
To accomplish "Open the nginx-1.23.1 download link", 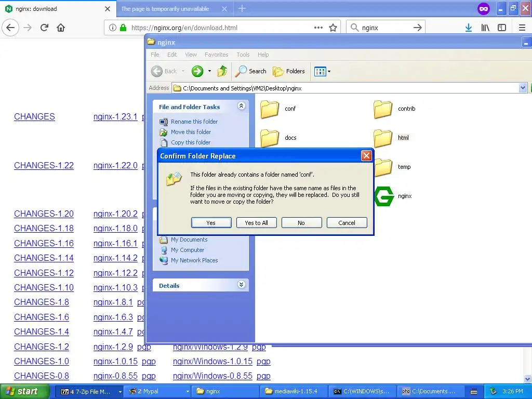I will point(115,117).
